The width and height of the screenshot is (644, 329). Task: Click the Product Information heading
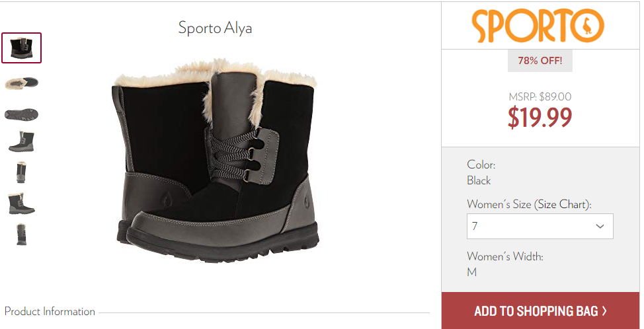(x=50, y=311)
